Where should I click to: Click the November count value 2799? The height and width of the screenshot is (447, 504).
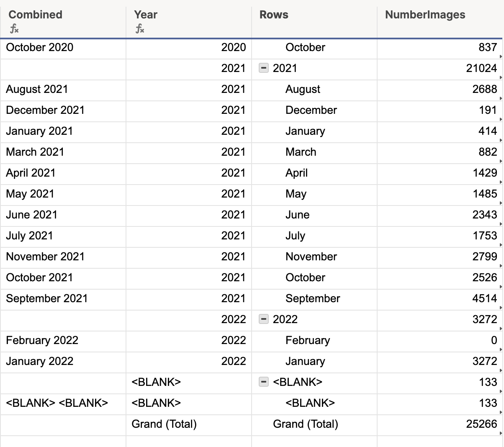pos(483,257)
